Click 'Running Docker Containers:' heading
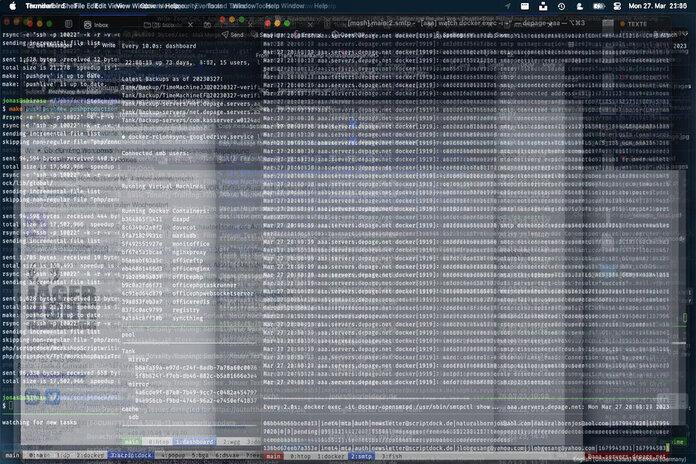Screen dimensions: 696x464 coord(164,211)
